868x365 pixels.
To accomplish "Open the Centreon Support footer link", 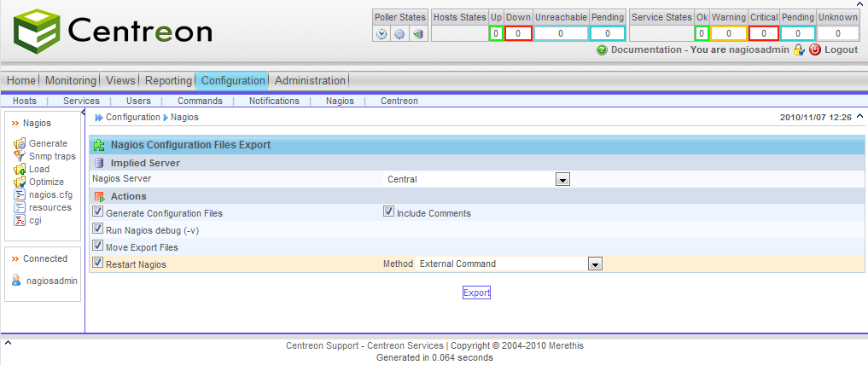I will pyautogui.click(x=322, y=346).
